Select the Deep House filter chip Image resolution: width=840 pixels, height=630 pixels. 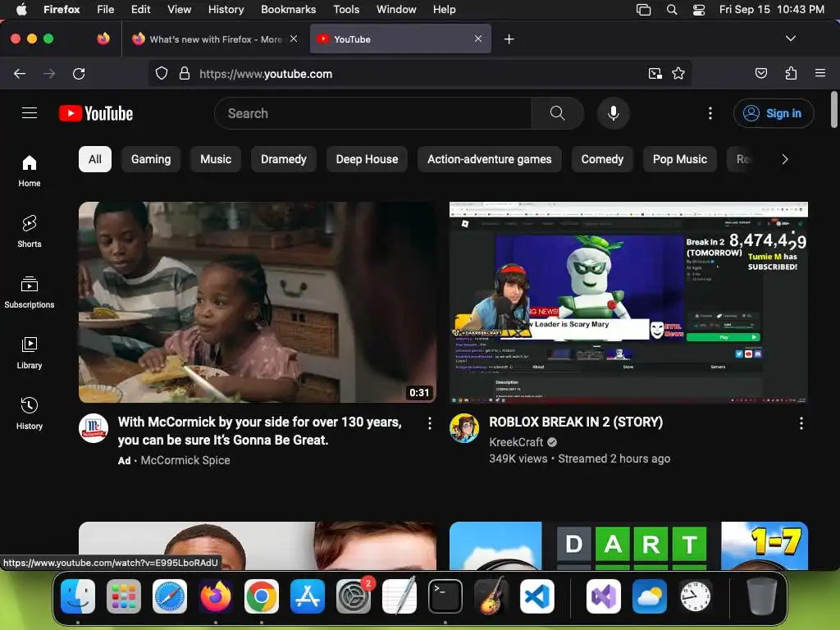pyautogui.click(x=367, y=159)
